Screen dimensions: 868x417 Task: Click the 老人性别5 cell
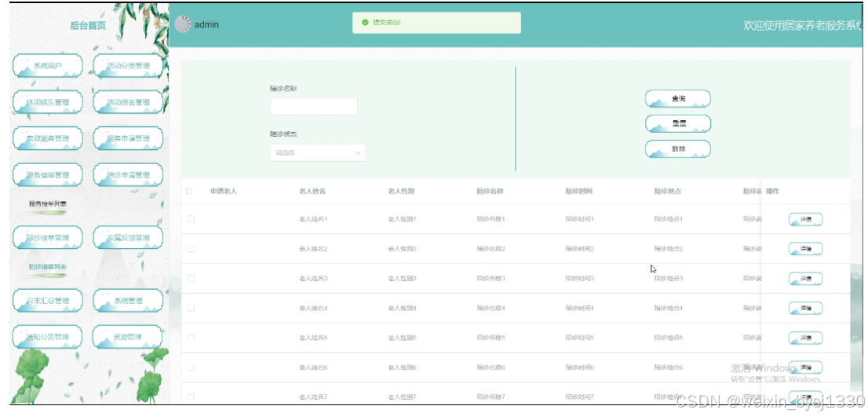[403, 338]
